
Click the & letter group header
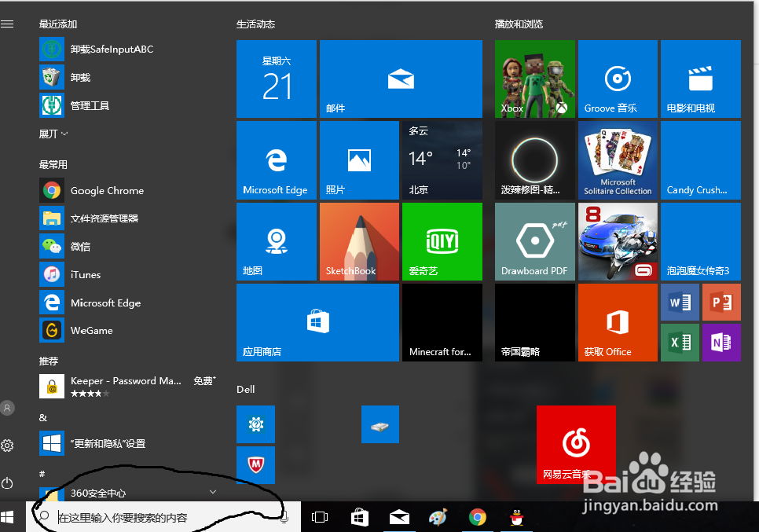43,417
